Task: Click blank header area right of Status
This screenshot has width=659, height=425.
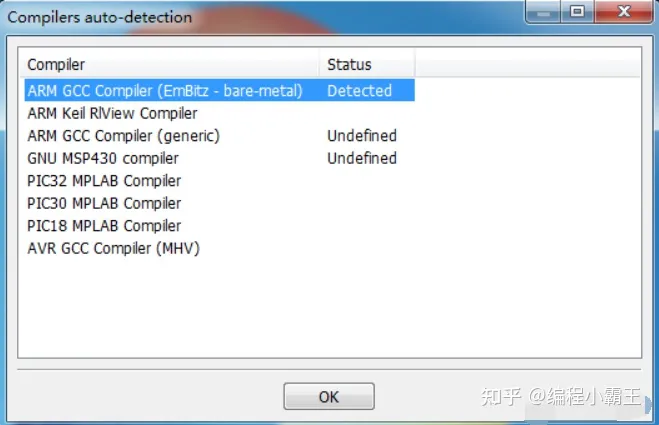Action: (x=527, y=65)
